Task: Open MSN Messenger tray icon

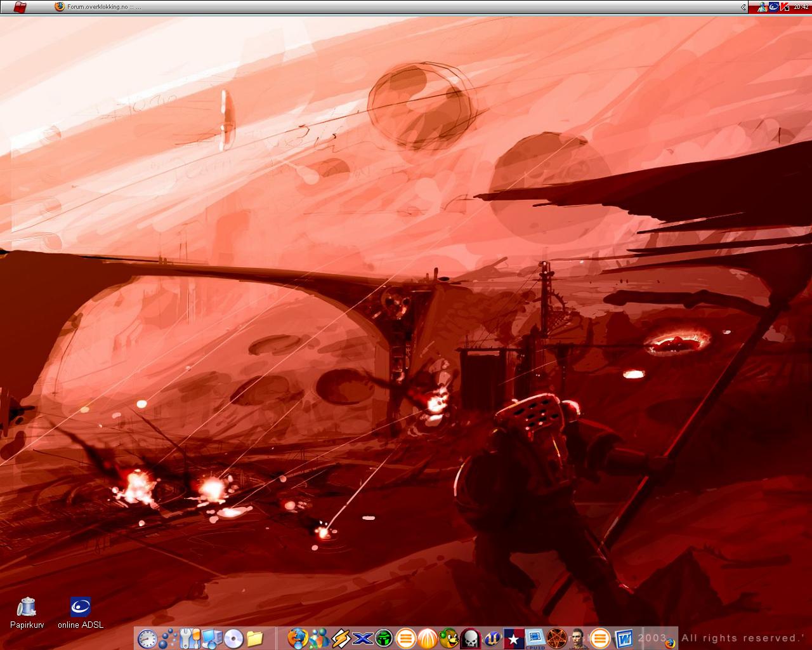Action: click(762, 7)
